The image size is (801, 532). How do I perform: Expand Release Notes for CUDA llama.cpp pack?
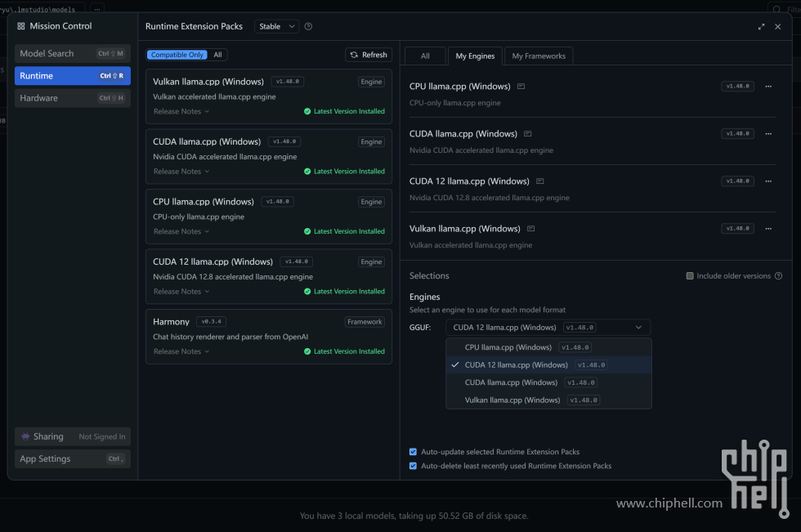click(x=181, y=172)
